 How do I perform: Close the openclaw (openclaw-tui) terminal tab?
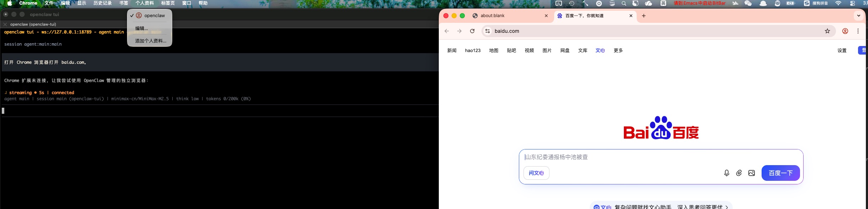pyautogui.click(x=5, y=24)
